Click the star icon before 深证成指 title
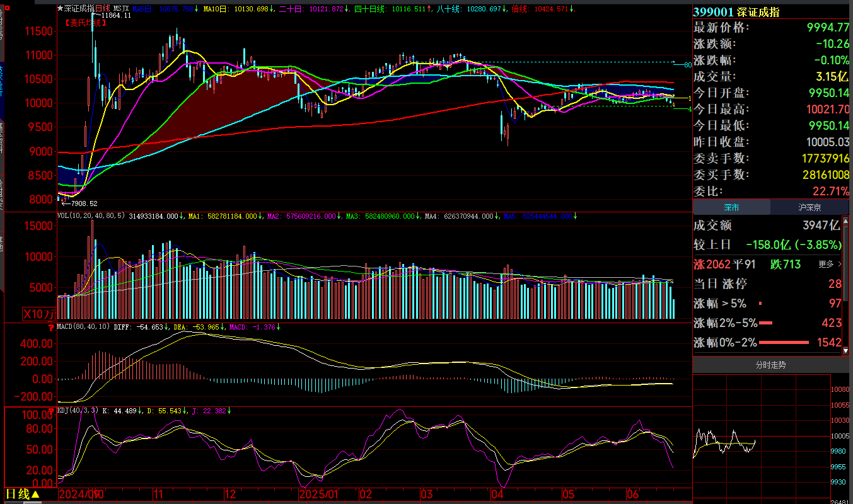The width and height of the screenshot is (853, 504). (60, 9)
